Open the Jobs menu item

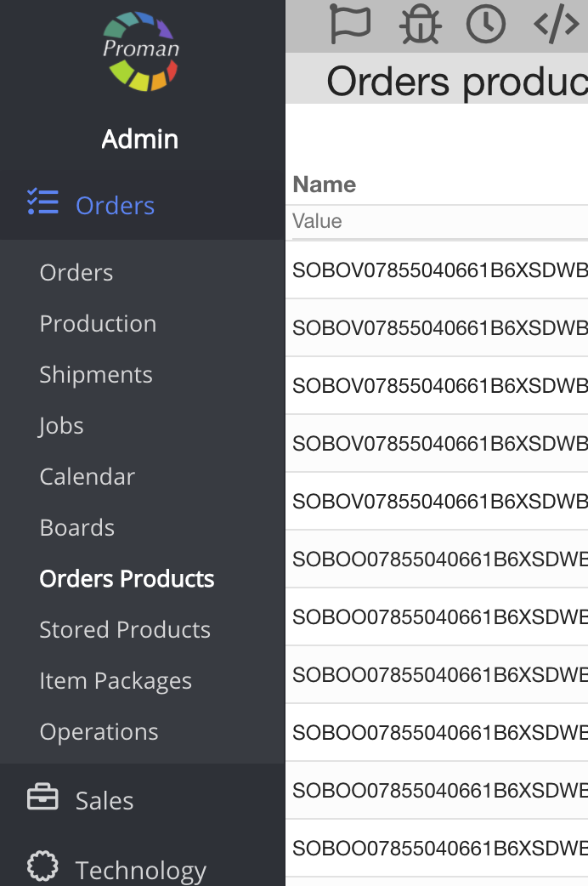coord(61,426)
